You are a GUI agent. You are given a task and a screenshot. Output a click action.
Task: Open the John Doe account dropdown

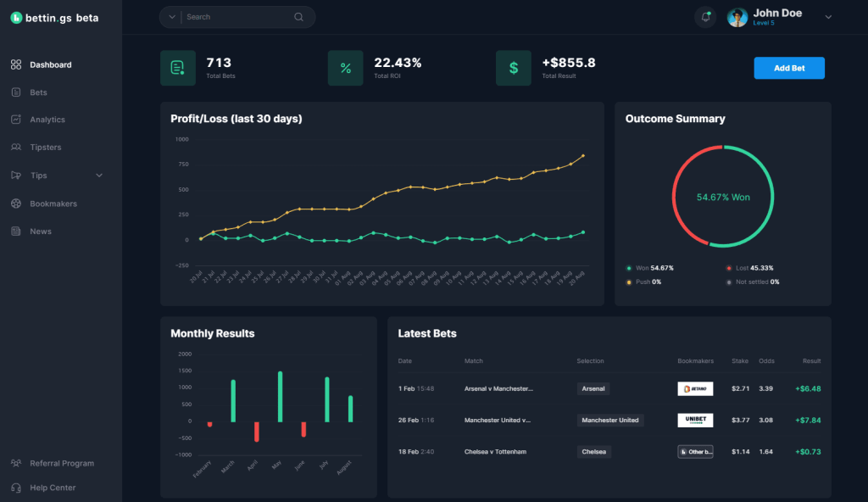pos(829,17)
